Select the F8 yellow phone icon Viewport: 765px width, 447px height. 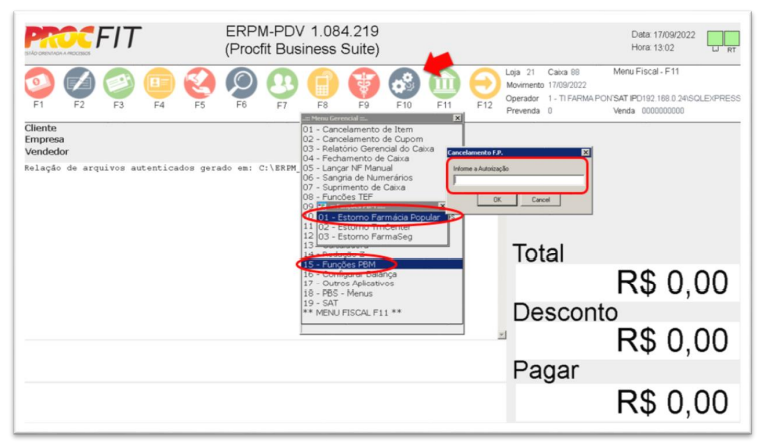pos(322,83)
